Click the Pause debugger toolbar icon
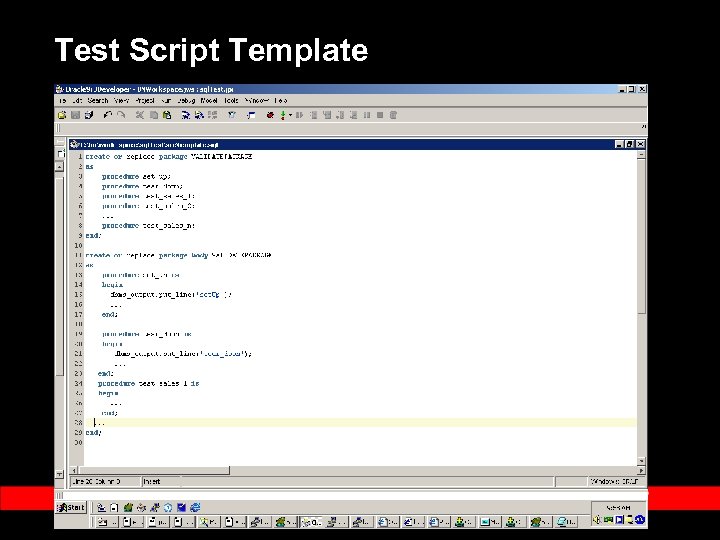This screenshot has height=540, width=720. [367, 115]
